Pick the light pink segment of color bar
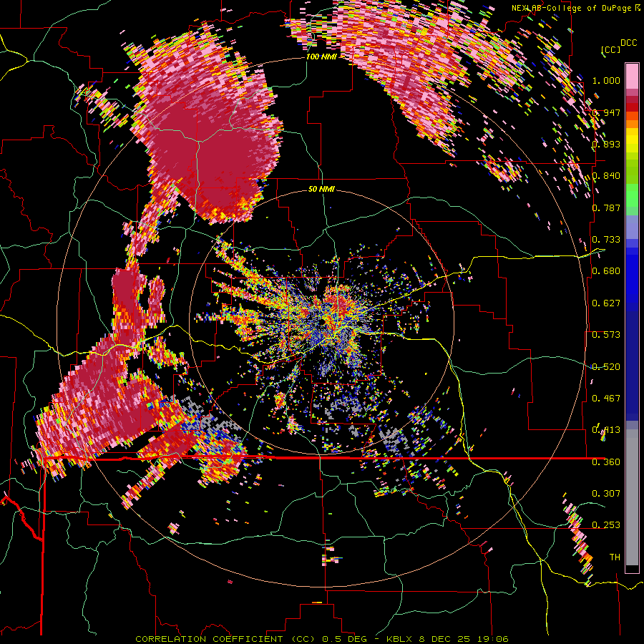644x644 pixels. (x=632, y=76)
